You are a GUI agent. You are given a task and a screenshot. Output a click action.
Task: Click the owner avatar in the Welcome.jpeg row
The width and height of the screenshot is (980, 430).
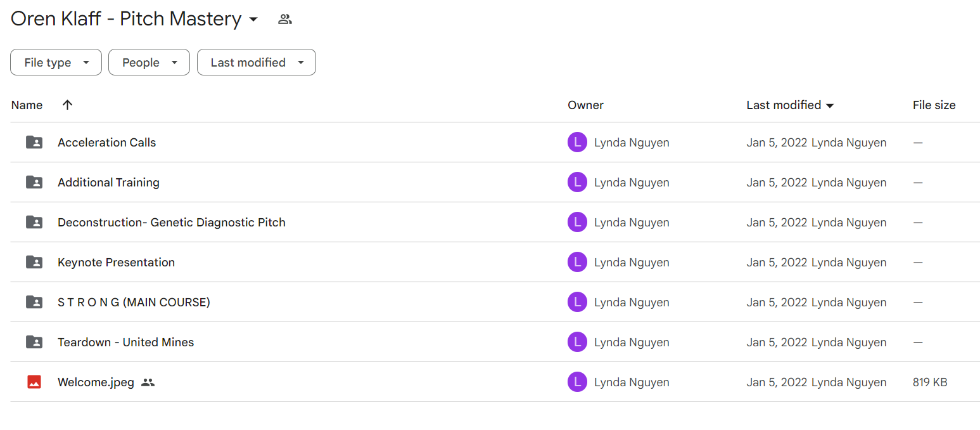pyautogui.click(x=577, y=382)
